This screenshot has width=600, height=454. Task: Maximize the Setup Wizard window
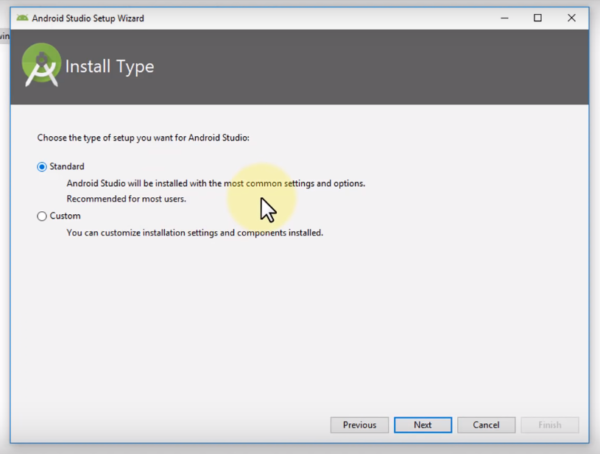tap(537, 17)
